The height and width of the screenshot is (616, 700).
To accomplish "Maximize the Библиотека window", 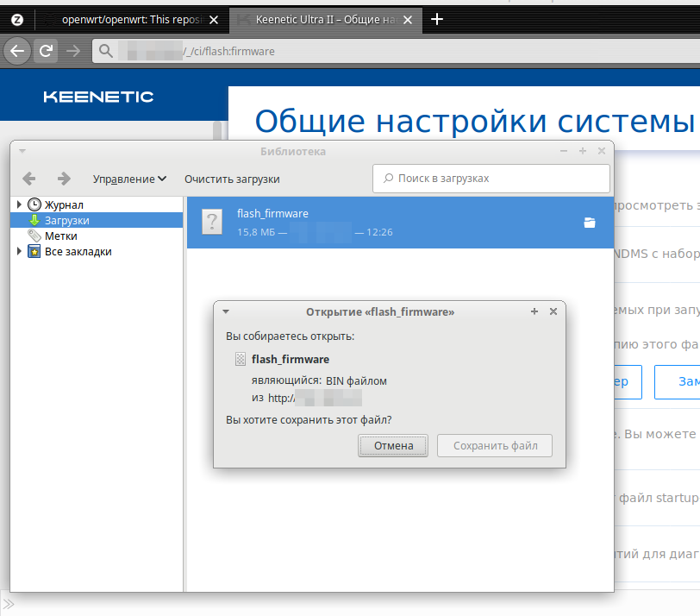I will tap(583, 151).
